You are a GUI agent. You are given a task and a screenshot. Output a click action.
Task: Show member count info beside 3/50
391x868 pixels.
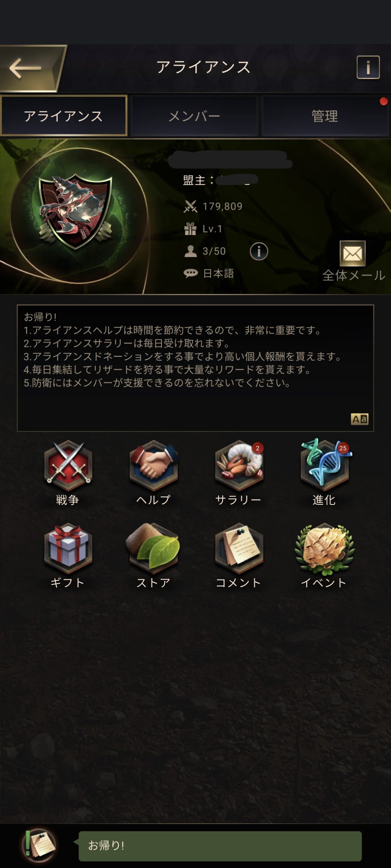tap(259, 251)
